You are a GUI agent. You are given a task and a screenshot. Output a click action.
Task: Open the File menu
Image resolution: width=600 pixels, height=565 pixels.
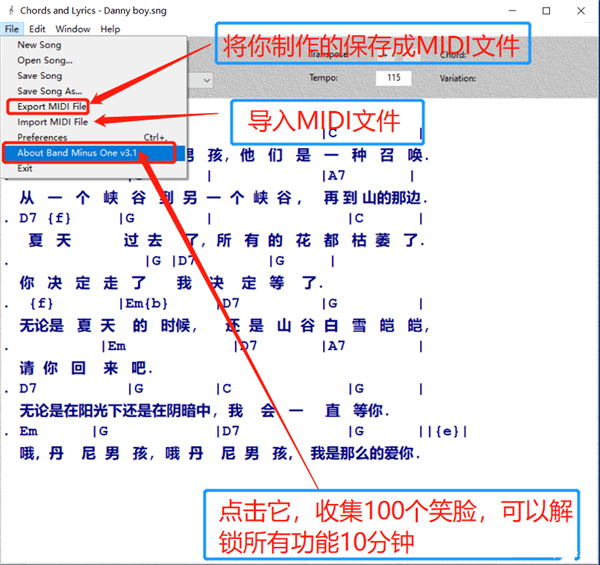click(11, 29)
